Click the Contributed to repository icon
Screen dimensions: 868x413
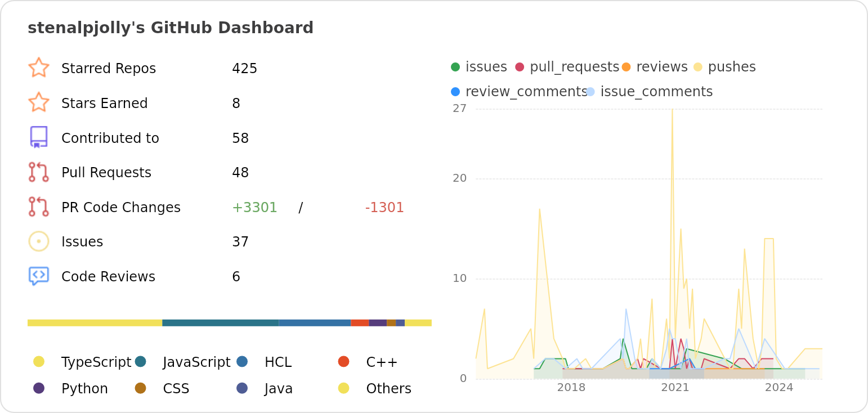[x=39, y=137]
